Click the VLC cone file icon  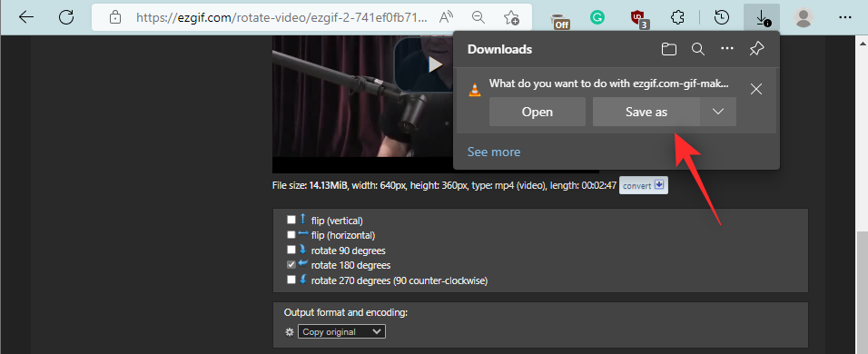475,89
